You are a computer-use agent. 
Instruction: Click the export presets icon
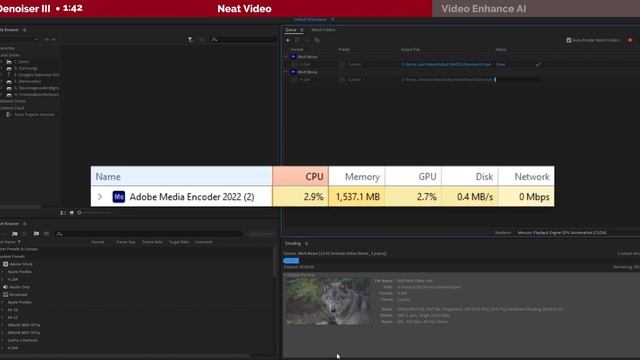tap(46, 234)
